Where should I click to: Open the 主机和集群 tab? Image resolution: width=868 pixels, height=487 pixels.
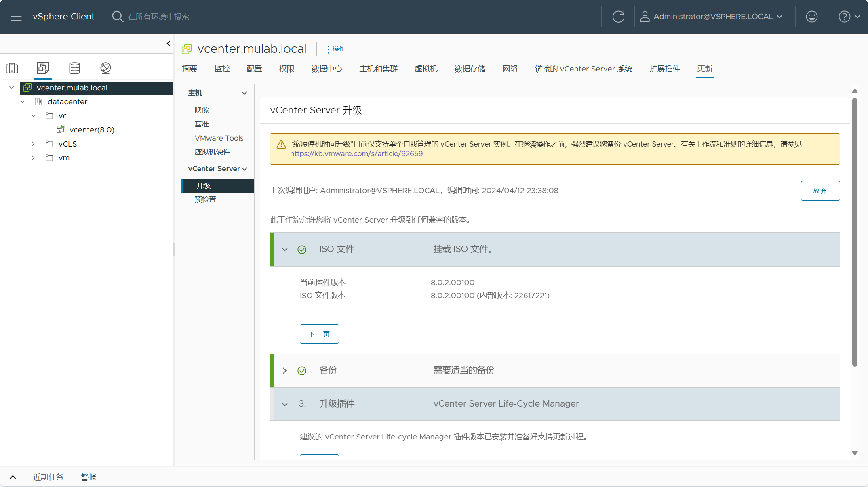(x=379, y=69)
